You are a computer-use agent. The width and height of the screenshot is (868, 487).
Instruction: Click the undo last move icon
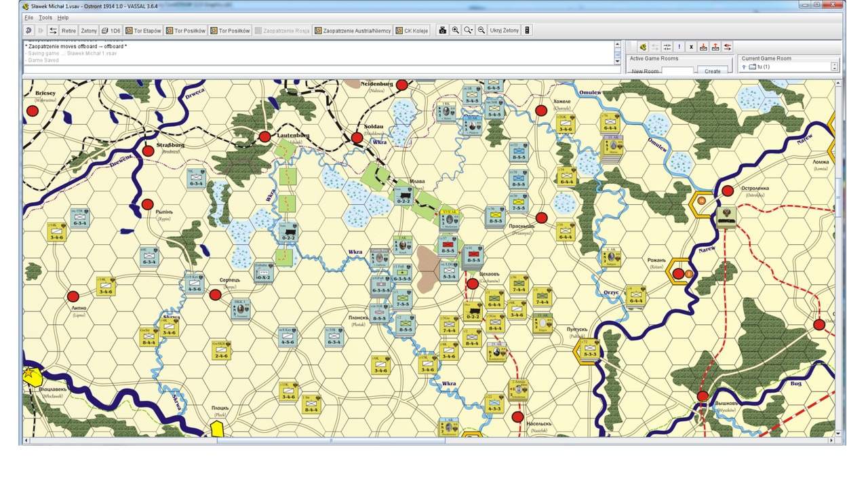click(x=28, y=31)
